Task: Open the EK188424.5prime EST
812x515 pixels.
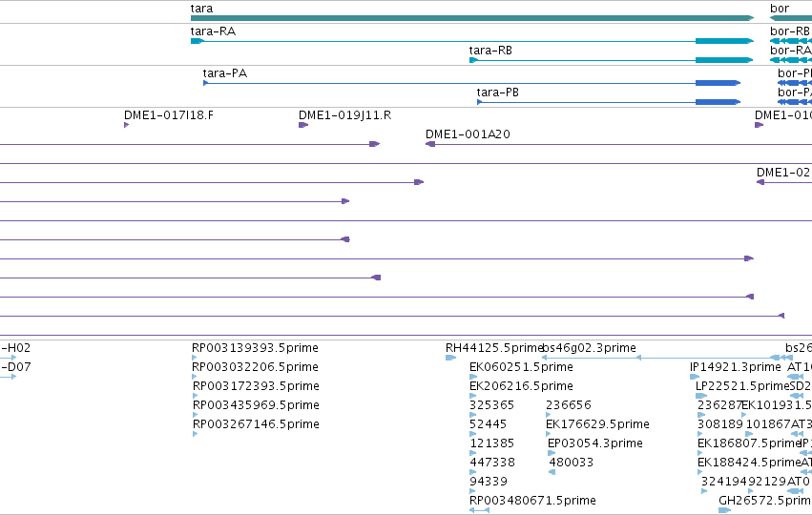Action: pos(749,463)
